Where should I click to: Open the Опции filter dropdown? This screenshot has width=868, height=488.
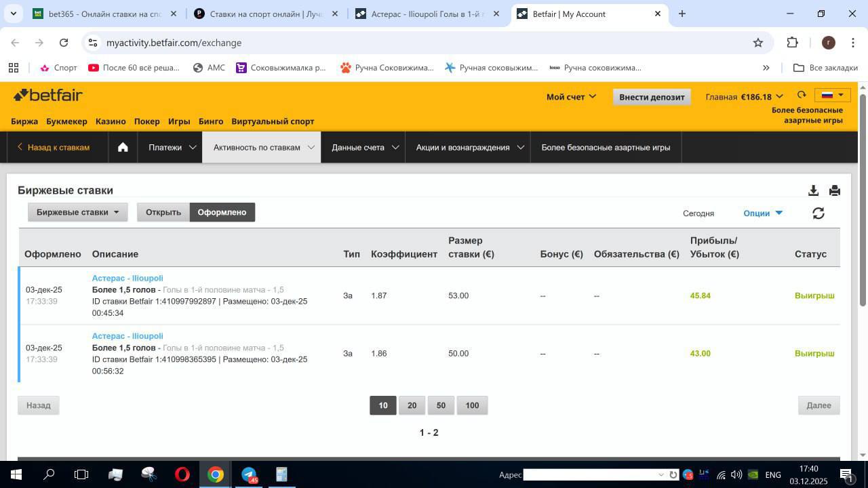762,213
